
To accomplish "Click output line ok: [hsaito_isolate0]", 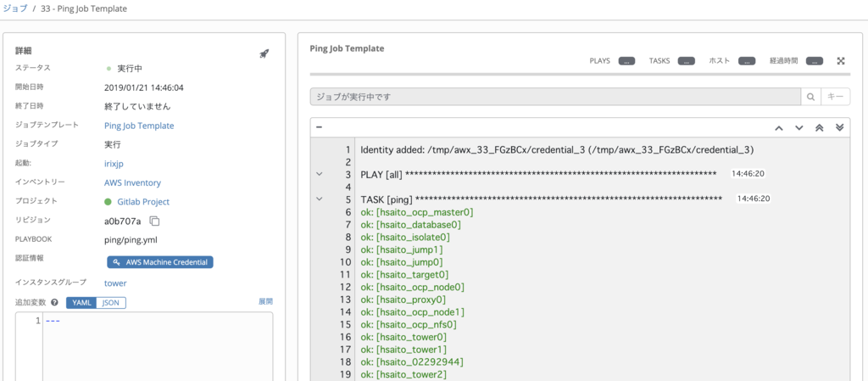I will [x=405, y=237].
